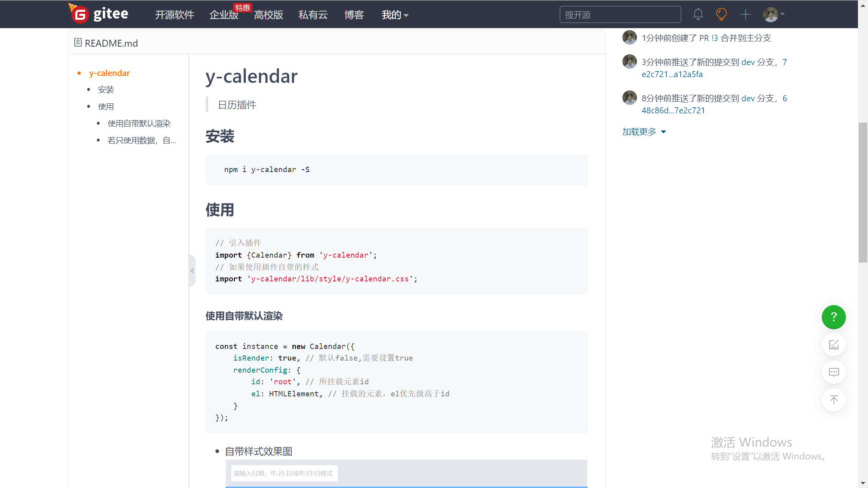Screen dimensions: 868x488
Task: Open 高校版 in navigation
Action: (268, 15)
